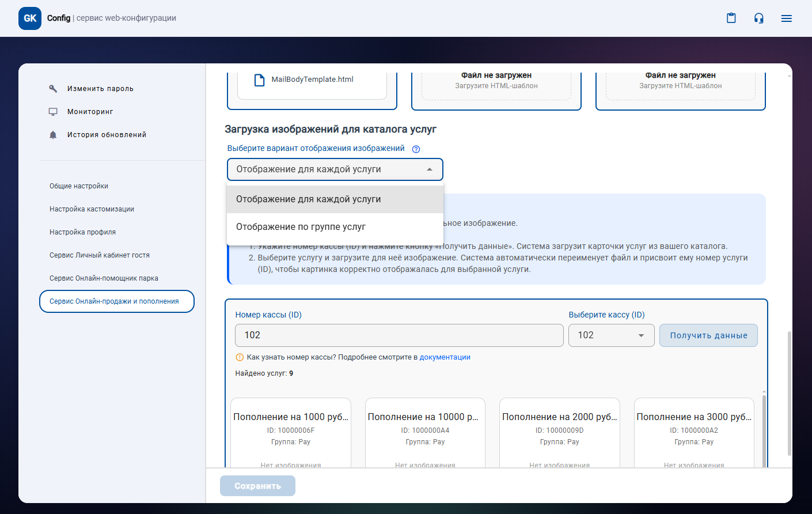Click the Номер кассы (ID) input field
This screenshot has width=812, height=514.
399,335
